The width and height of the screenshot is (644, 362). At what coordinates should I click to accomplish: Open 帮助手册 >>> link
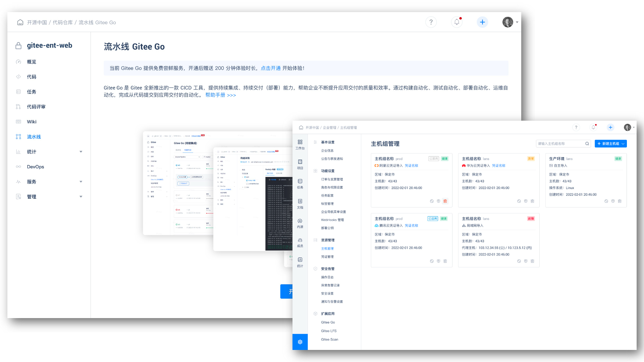point(220,95)
